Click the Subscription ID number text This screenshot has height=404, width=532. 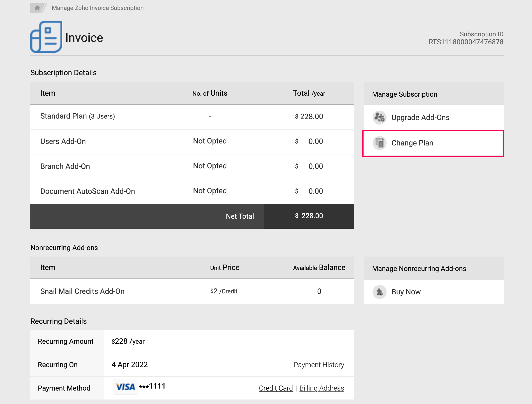[466, 42]
